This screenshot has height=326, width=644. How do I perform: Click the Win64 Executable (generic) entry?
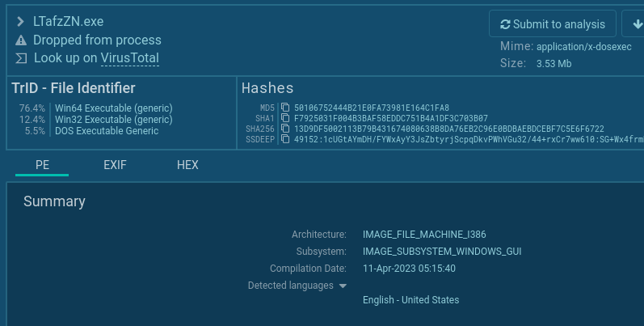coord(114,108)
